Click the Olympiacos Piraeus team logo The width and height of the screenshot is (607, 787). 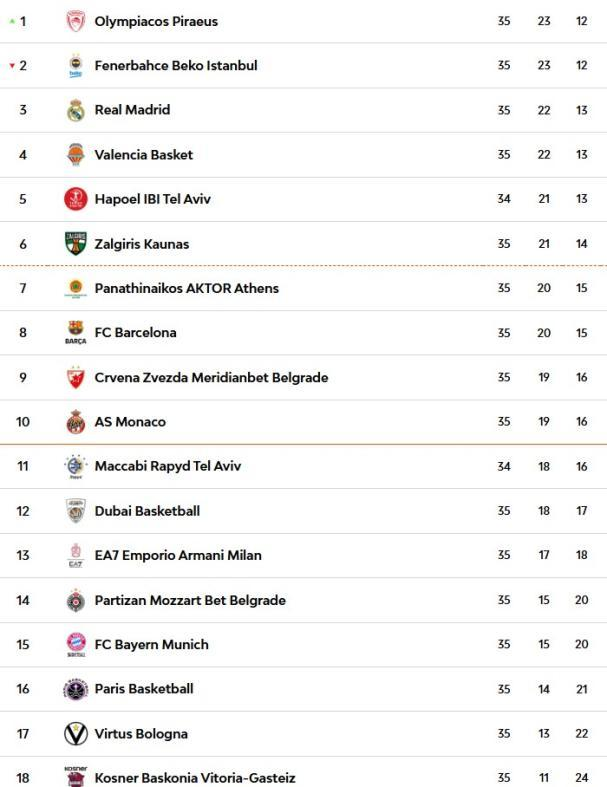(x=76, y=21)
